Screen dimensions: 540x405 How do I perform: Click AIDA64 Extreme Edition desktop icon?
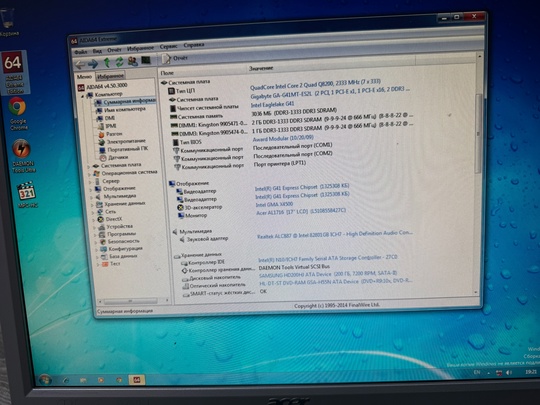(x=14, y=73)
